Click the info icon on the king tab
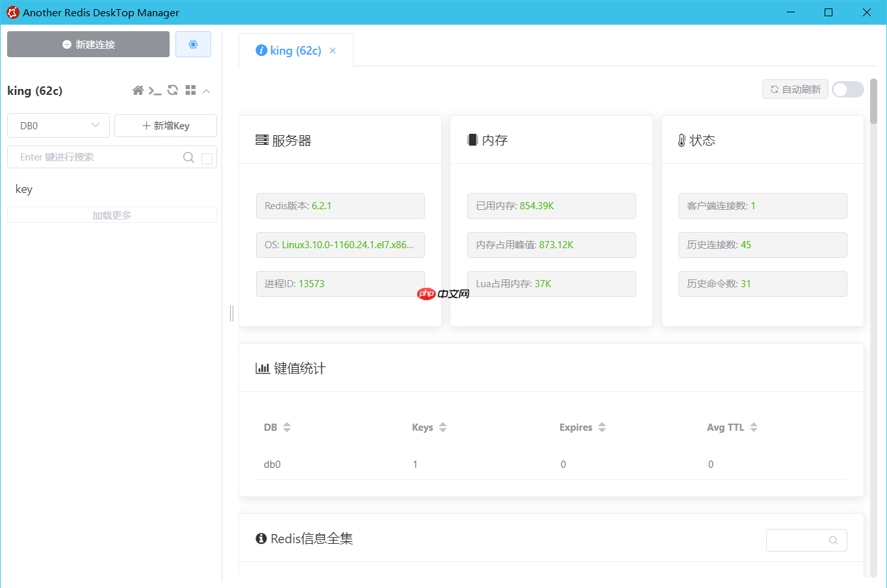This screenshot has width=887, height=588. 261,50
